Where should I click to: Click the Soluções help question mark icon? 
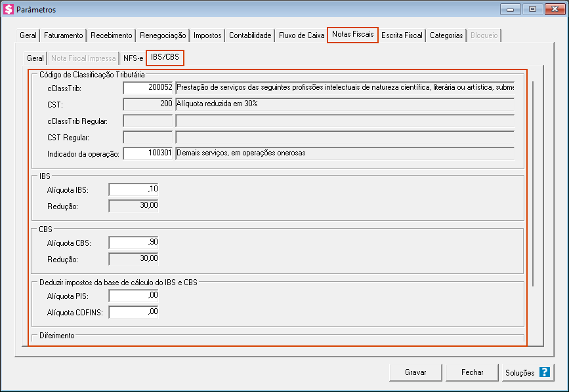tap(544, 372)
